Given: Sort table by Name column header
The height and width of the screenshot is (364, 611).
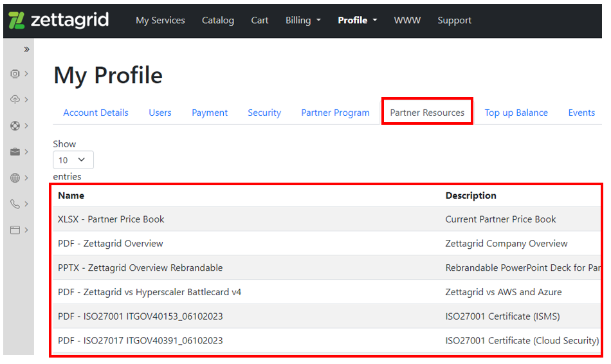Looking at the screenshot, I should (x=71, y=196).
